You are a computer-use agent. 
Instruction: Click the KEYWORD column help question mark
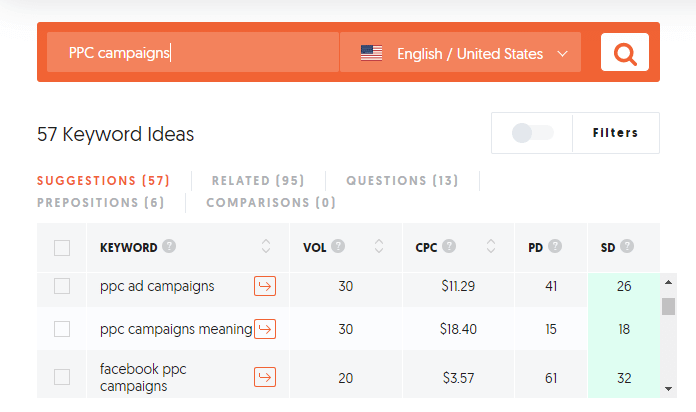click(x=169, y=246)
